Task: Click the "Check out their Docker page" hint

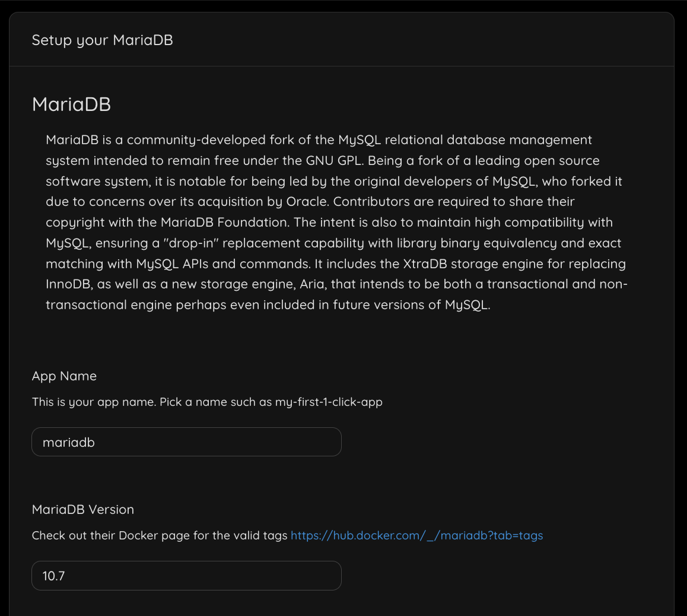Action: tap(160, 535)
